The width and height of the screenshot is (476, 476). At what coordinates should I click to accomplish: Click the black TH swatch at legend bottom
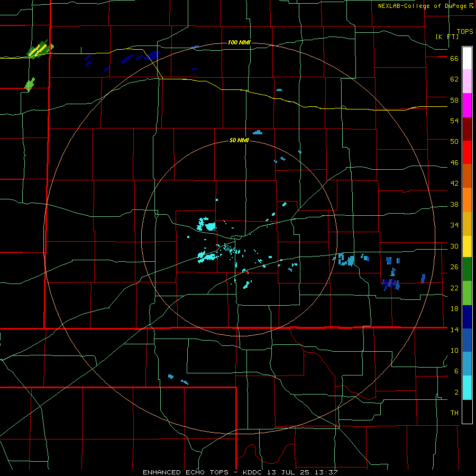click(x=467, y=411)
